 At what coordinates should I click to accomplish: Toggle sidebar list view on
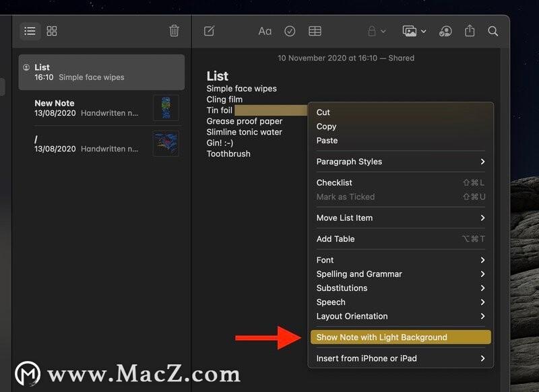[x=30, y=31]
